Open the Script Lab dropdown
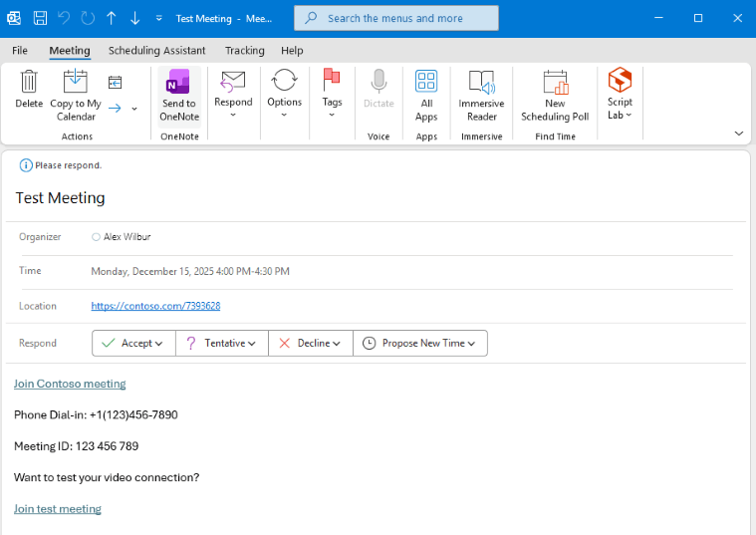Screen dimensions: 756x535 [x=620, y=94]
